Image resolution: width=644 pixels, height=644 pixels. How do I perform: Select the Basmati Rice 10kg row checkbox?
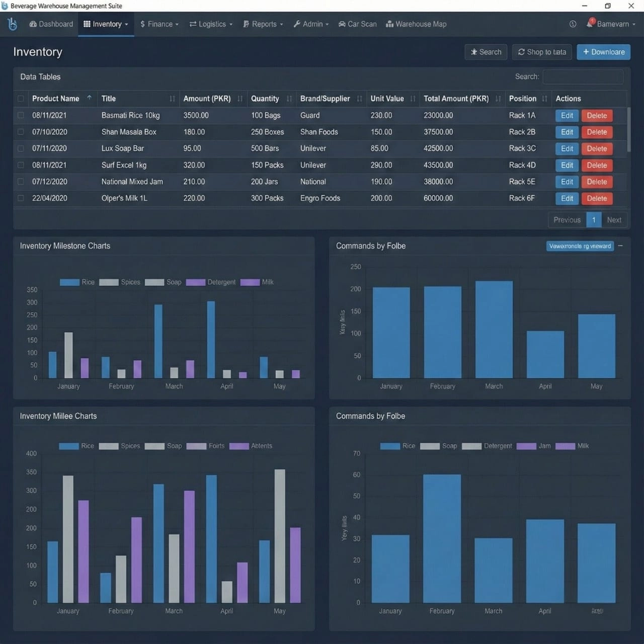click(21, 115)
